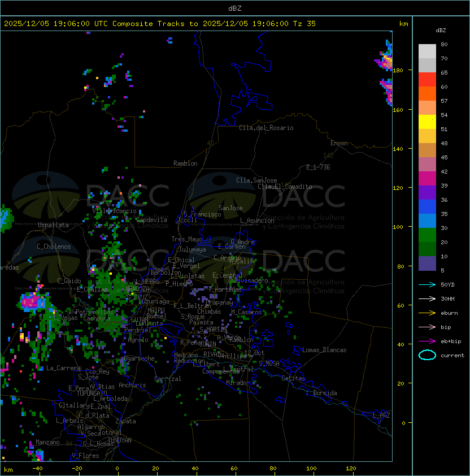Click the 'S_ROSA' map label
The height and width of the screenshot is (476, 470).
269,363
